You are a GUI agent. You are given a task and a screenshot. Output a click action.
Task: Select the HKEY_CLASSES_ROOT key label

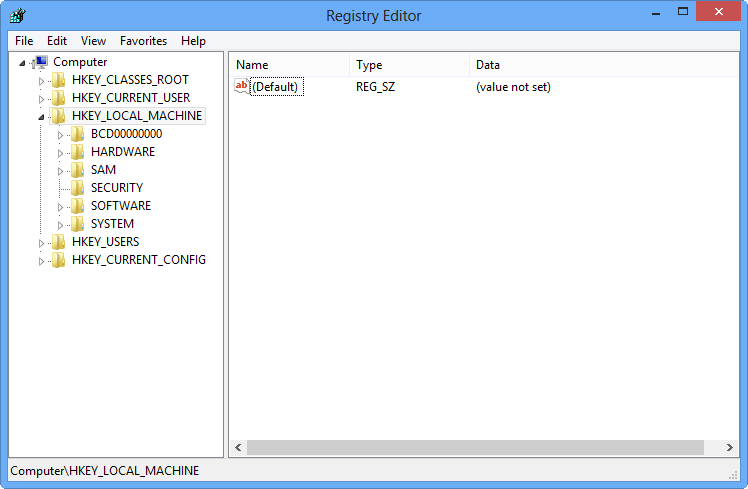click(x=130, y=80)
